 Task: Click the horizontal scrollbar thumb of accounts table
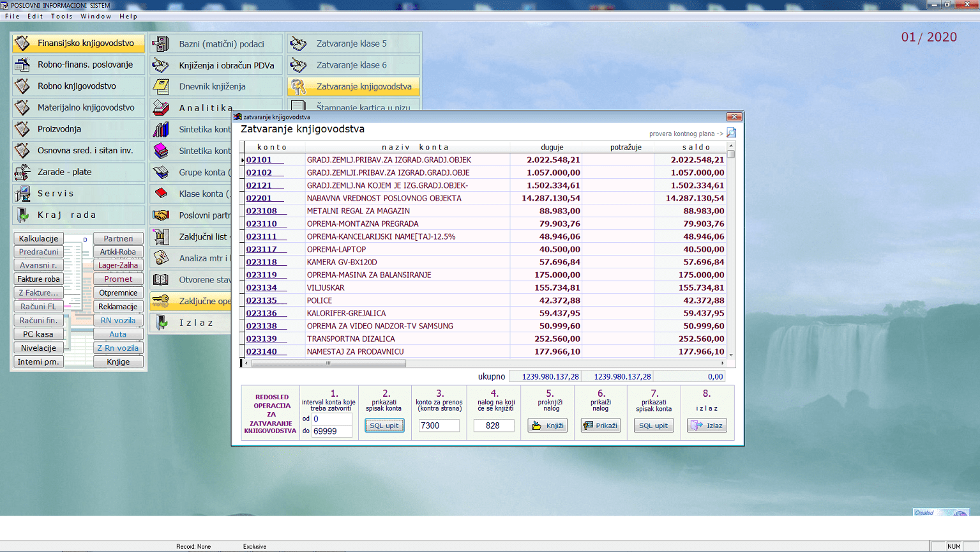point(328,363)
